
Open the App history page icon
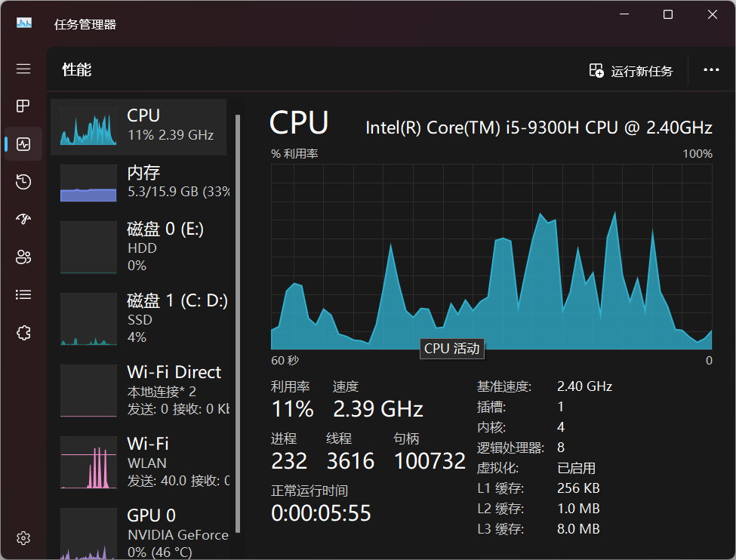coord(23,181)
